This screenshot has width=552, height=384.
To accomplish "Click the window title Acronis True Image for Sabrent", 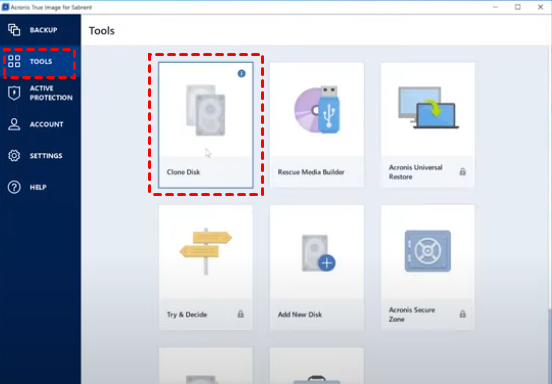I will click(51, 7).
